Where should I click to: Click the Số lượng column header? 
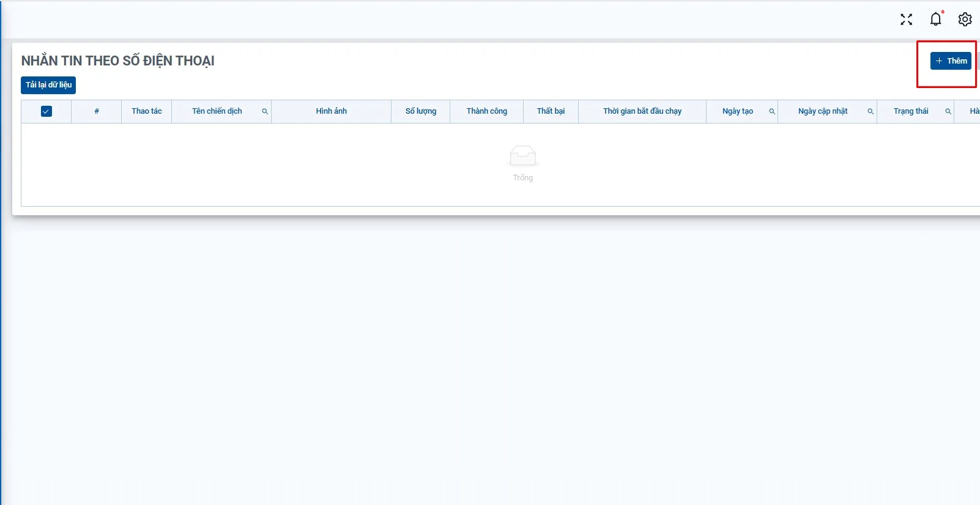pos(421,111)
